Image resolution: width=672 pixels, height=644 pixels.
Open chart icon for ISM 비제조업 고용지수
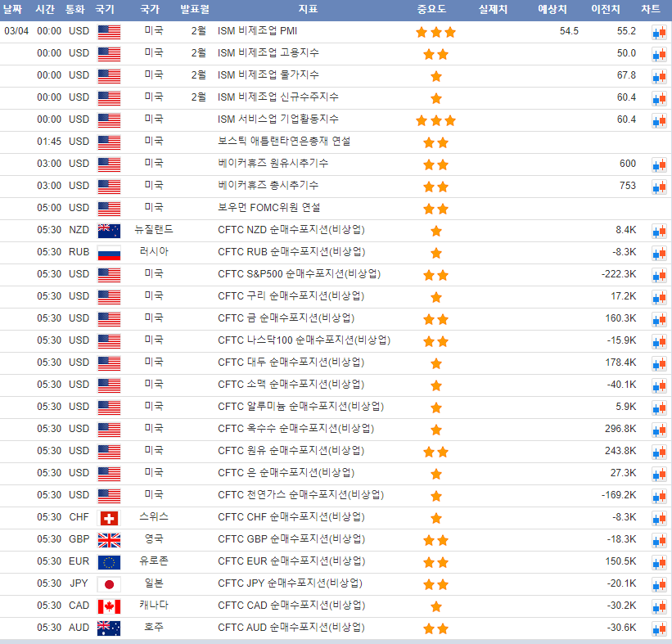click(x=658, y=54)
